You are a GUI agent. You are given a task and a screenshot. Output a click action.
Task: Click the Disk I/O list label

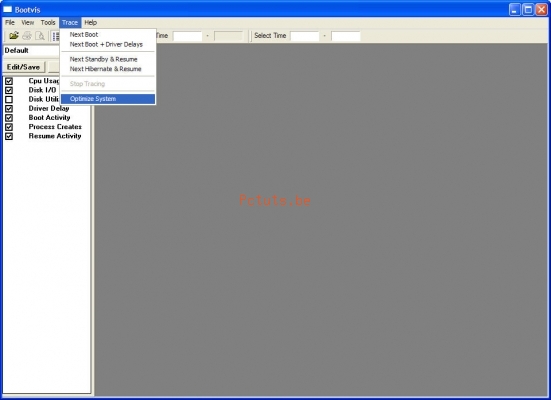(42, 90)
